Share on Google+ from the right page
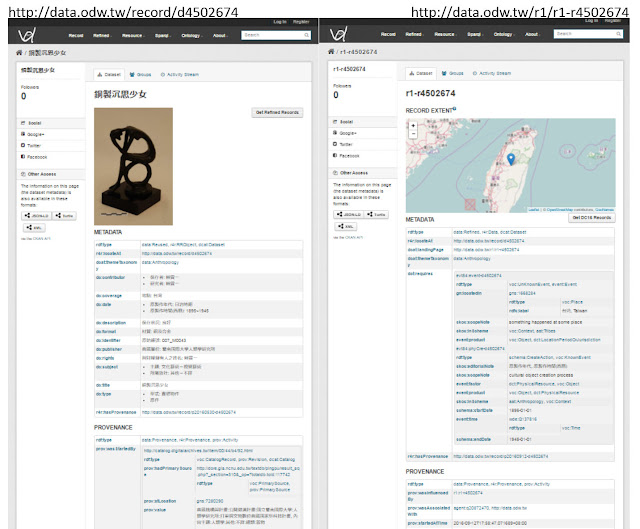 (345, 133)
